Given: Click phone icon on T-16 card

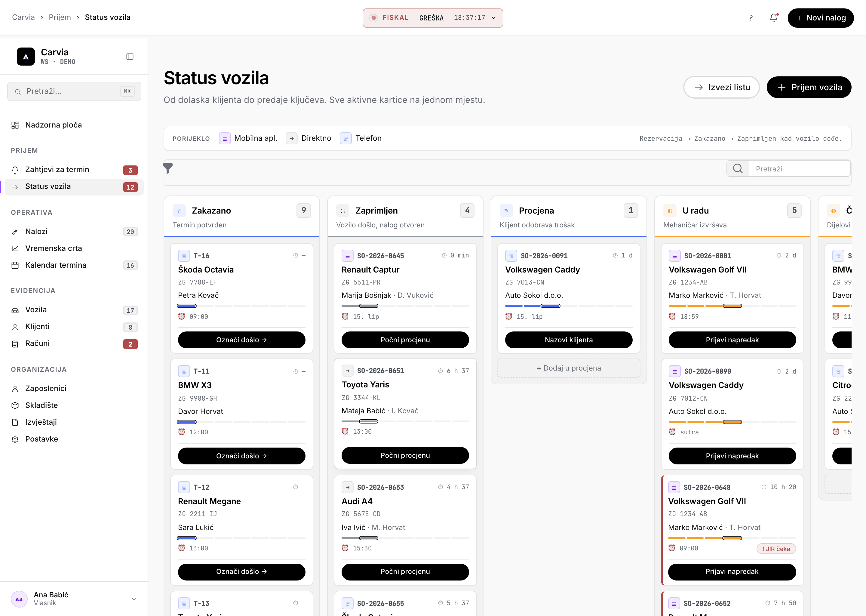Looking at the screenshot, I should [x=184, y=256].
